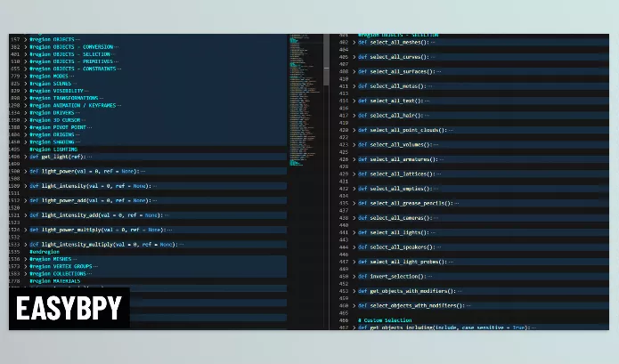Click 'def select_all_lights()' in right pane
The image size is (619, 364).
(x=393, y=232)
